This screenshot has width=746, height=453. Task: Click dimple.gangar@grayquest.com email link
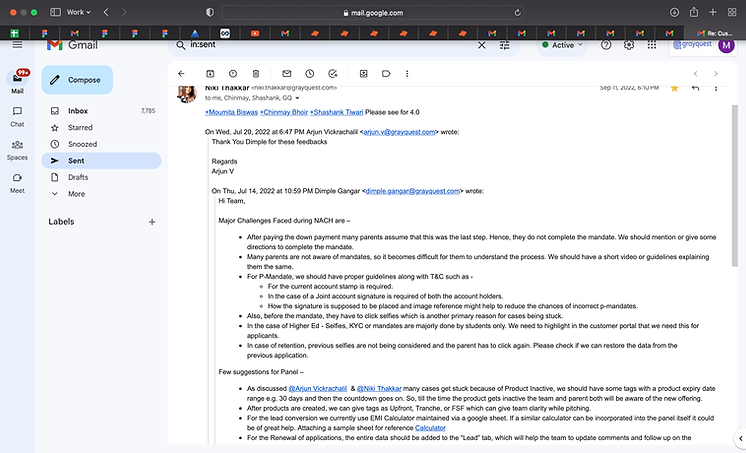pos(412,191)
